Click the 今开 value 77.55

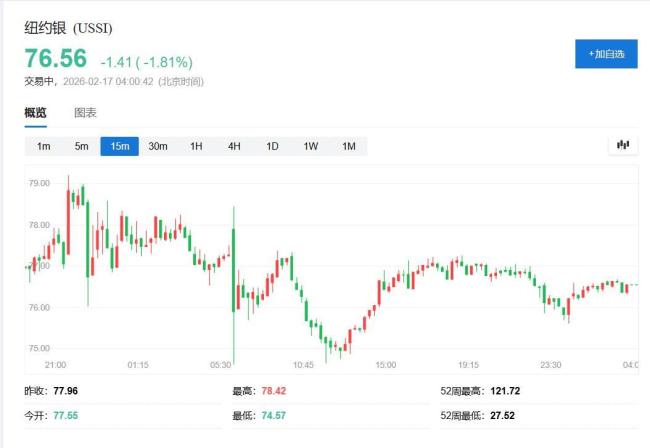[x=65, y=415]
